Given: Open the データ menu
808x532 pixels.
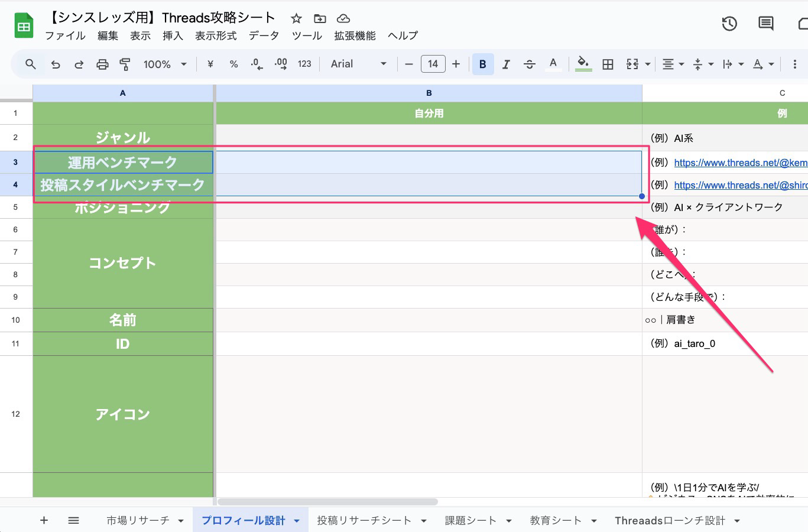Looking at the screenshot, I should coord(264,36).
